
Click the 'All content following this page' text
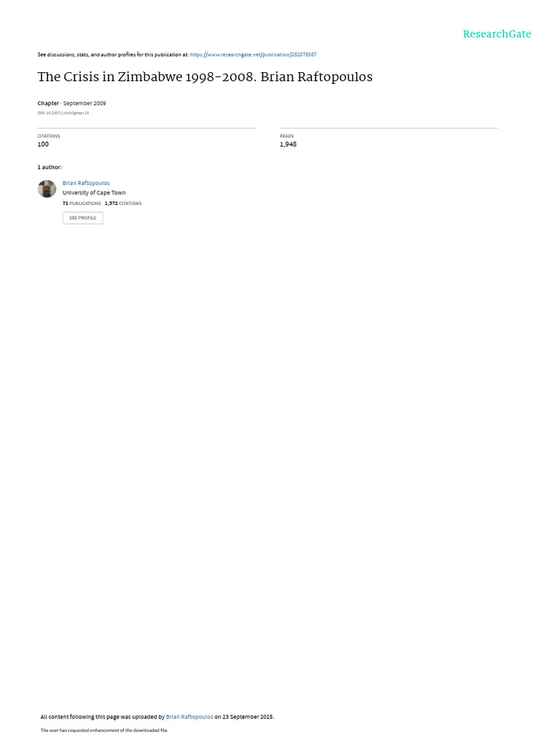(x=79, y=716)
